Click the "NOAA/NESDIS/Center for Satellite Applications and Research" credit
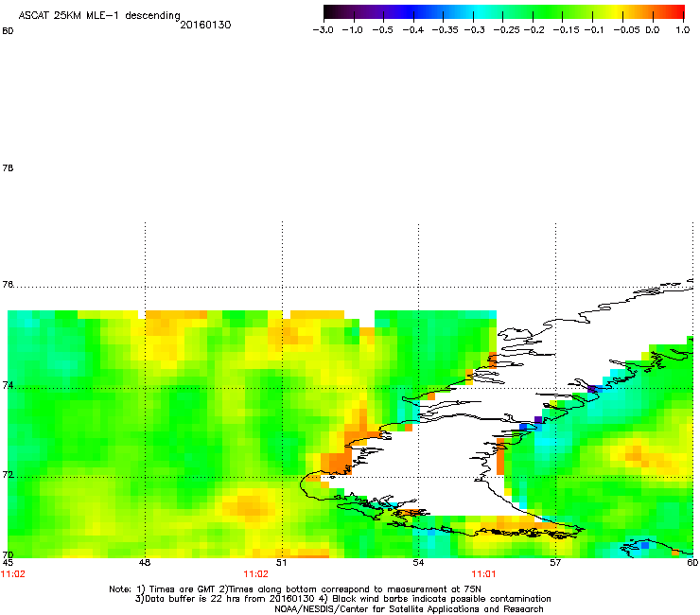The width and height of the screenshot is (700, 615). pyautogui.click(x=409, y=609)
